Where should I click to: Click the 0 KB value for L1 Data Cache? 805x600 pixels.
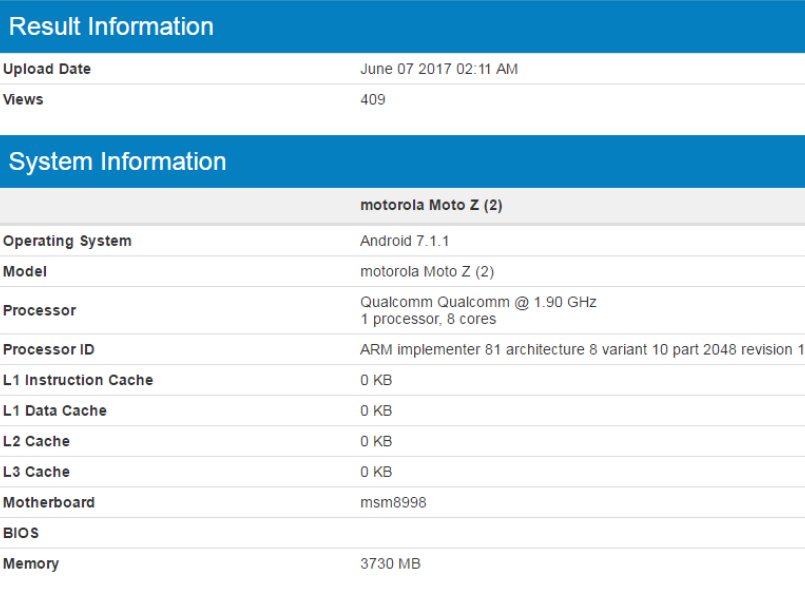click(376, 411)
